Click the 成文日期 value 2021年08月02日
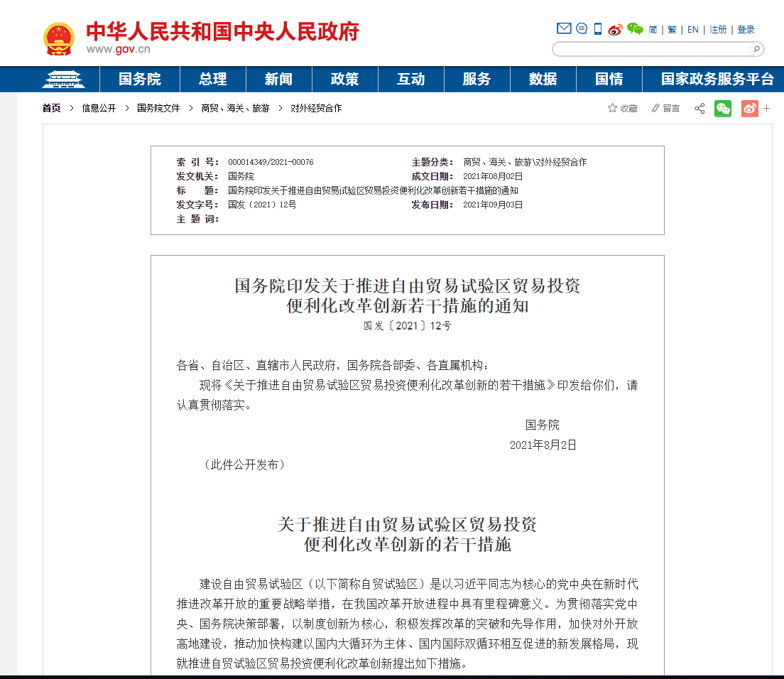The image size is (784, 679). (493, 177)
